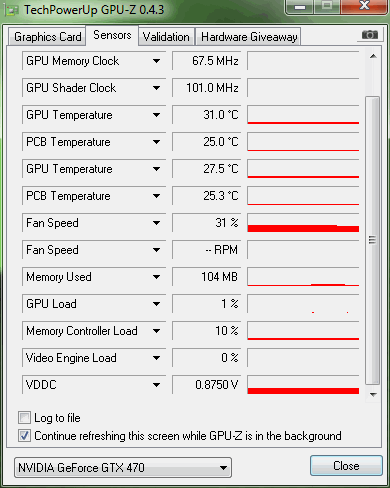Switch to the Graphics Card tab

coord(47,37)
